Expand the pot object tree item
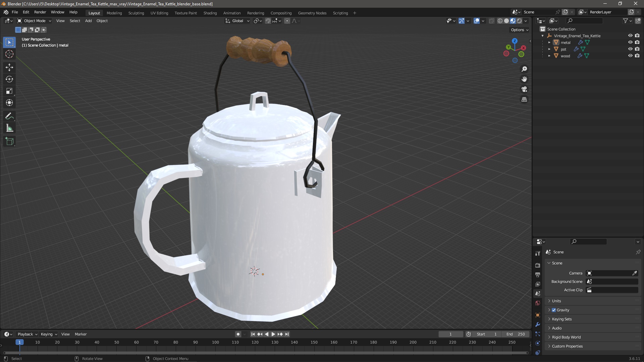Screen dimensions: 644x362 [x=549, y=49]
